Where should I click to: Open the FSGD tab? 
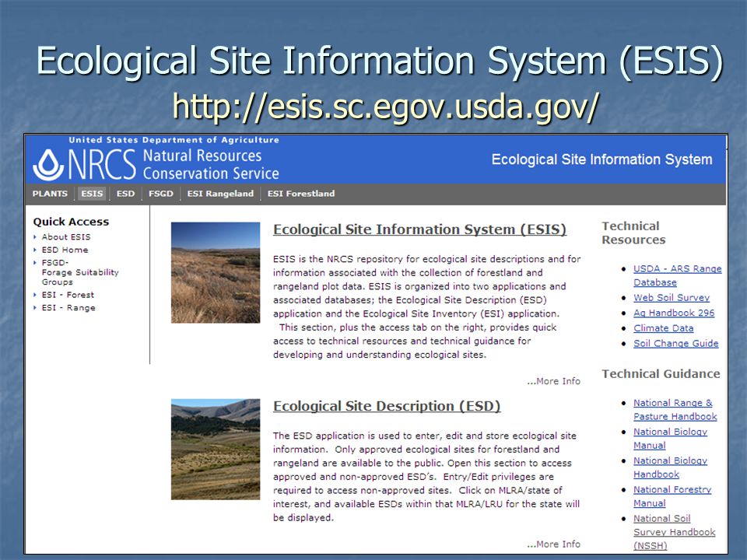tap(161, 194)
